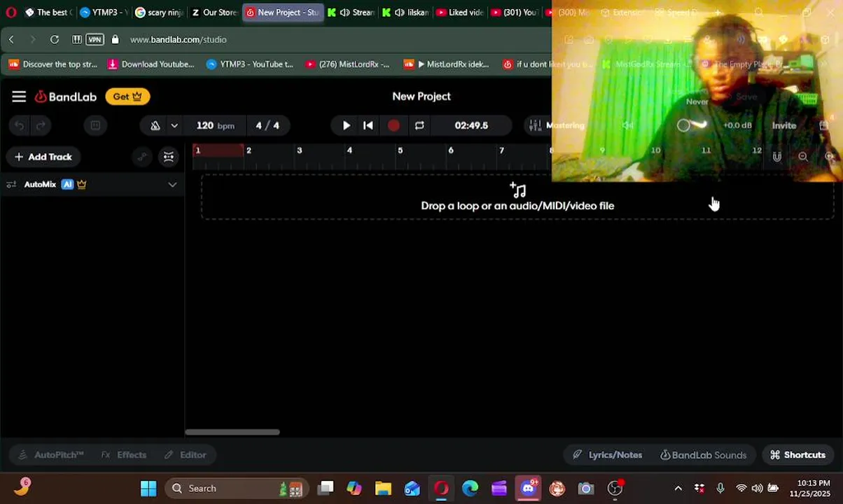This screenshot has height=504, width=843.
Task: Open 'Discover the top str...' bookmark
Action: pos(53,64)
